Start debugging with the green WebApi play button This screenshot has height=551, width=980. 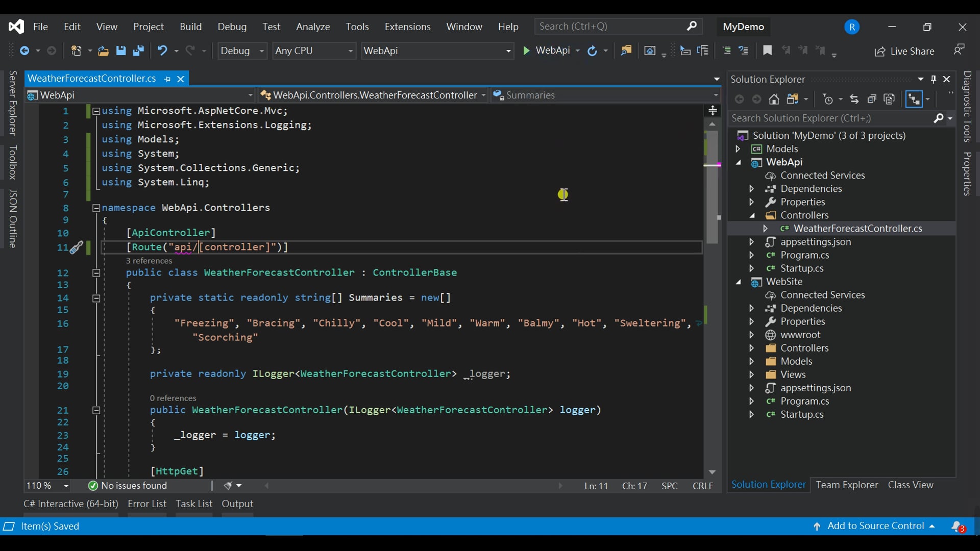tap(546, 51)
